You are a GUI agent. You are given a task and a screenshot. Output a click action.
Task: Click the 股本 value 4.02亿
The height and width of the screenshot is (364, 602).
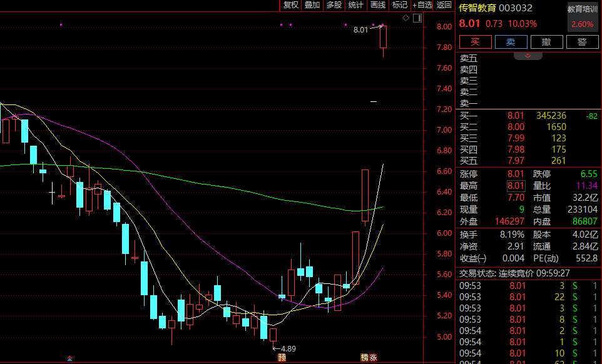coord(585,235)
